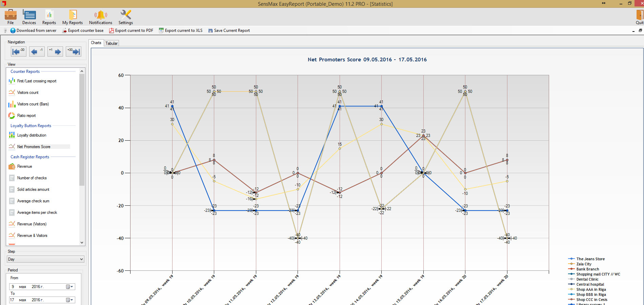Open the To date calendar dropdown
This screenshot has height=305, width=644.
pyautogui.click(x=69, y=300)
